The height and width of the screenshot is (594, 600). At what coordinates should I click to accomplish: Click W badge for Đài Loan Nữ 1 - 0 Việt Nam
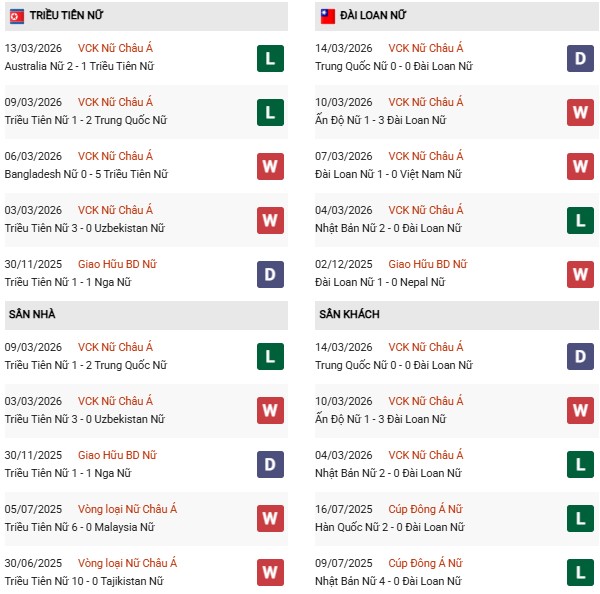(581, 166)
